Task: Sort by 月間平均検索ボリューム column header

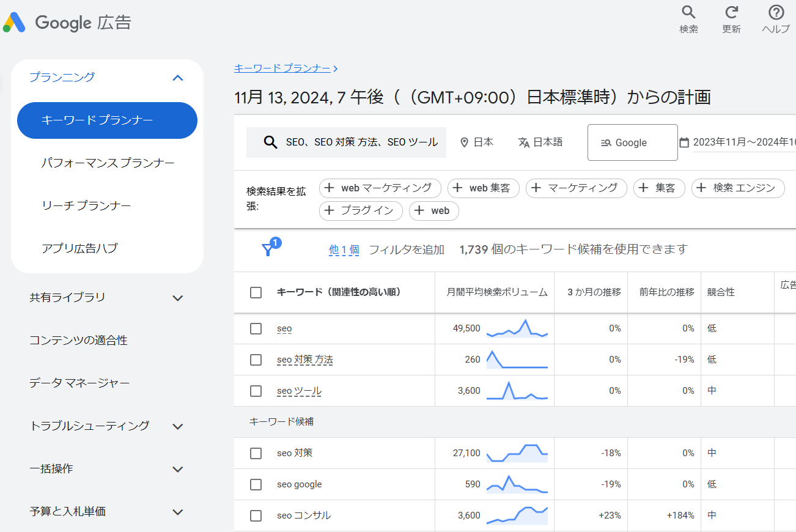Action: (x=497, y=292)
